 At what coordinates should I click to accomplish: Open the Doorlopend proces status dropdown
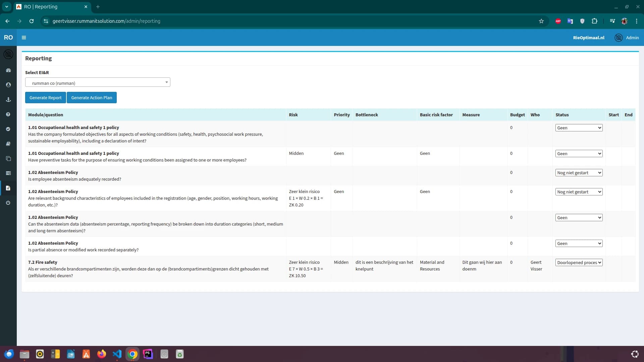coord(579,262)
